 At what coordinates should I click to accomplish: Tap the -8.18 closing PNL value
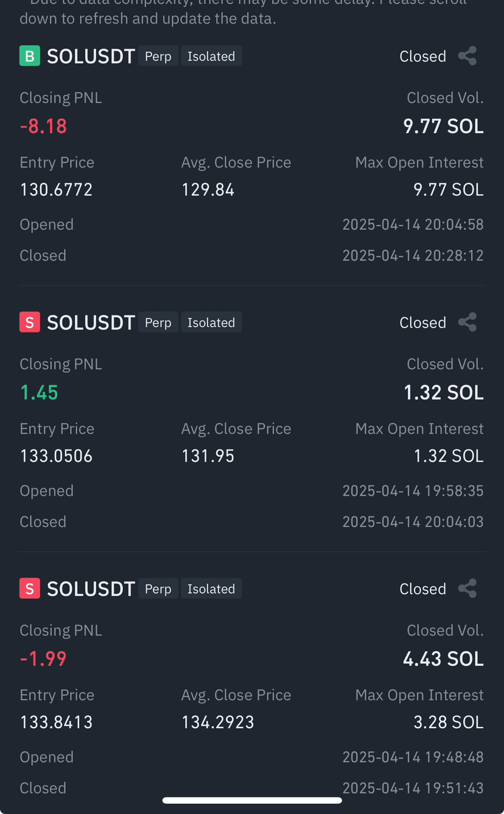[43, 127]
